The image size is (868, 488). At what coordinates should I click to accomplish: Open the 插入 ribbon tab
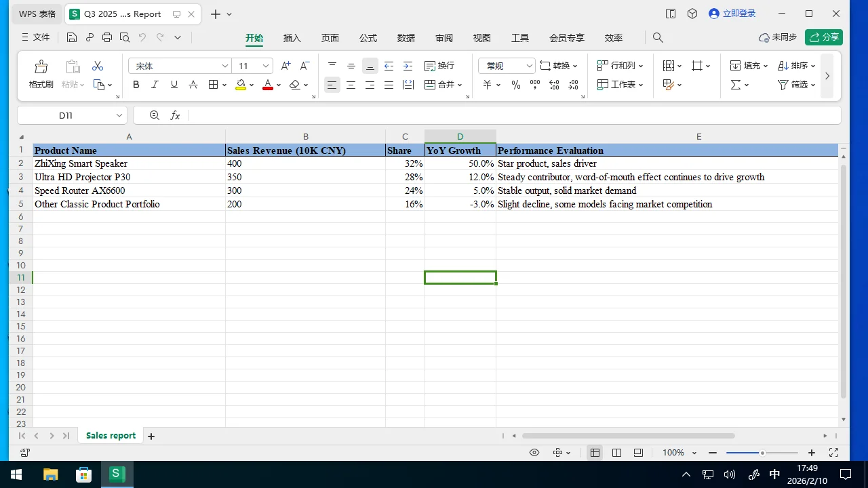(292, 38)
